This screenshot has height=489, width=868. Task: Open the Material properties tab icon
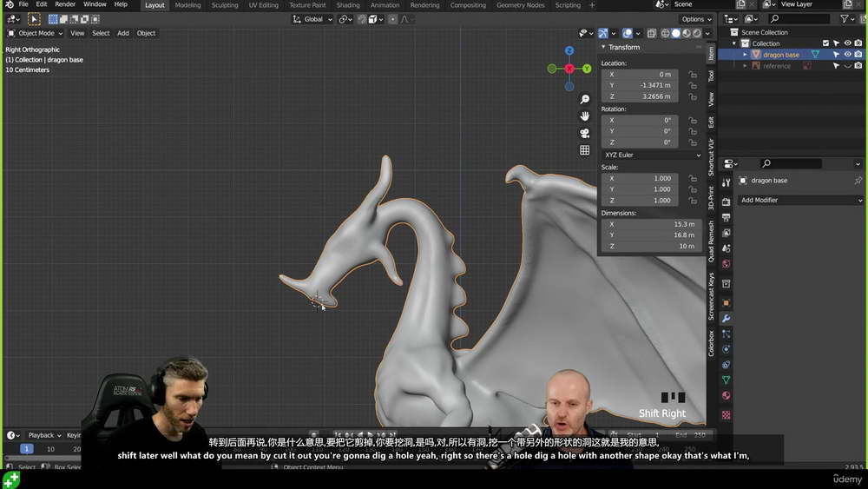(x=727, y=395)
